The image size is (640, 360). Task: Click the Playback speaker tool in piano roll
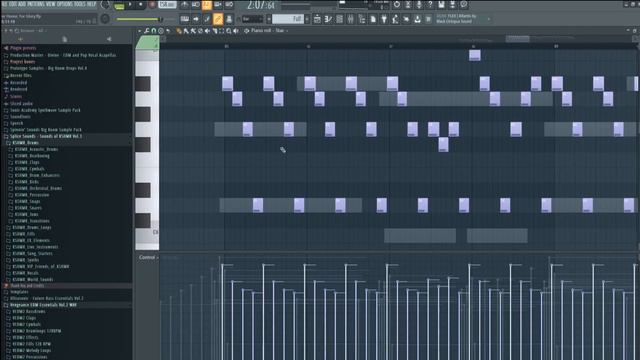[x=236, y=31]
